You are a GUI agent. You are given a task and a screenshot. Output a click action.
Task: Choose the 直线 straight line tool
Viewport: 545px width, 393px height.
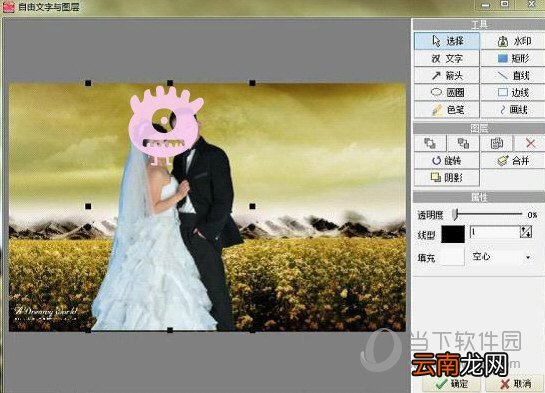click(513, 75)
